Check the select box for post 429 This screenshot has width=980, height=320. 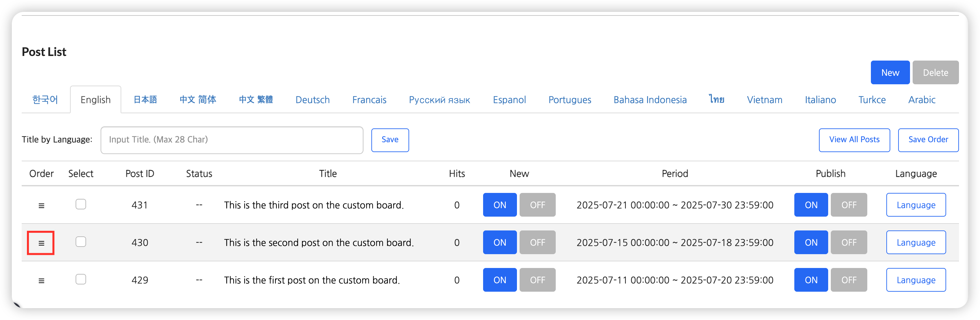81,279
